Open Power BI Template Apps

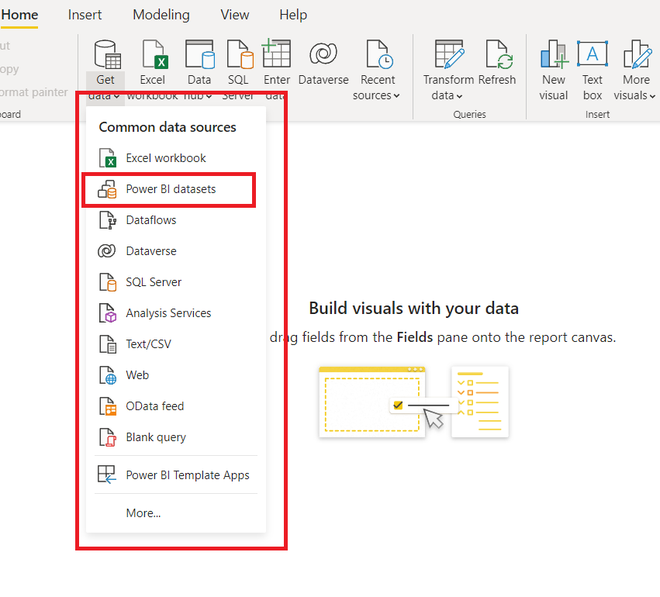pyautogui.click(x=176, y=475)
